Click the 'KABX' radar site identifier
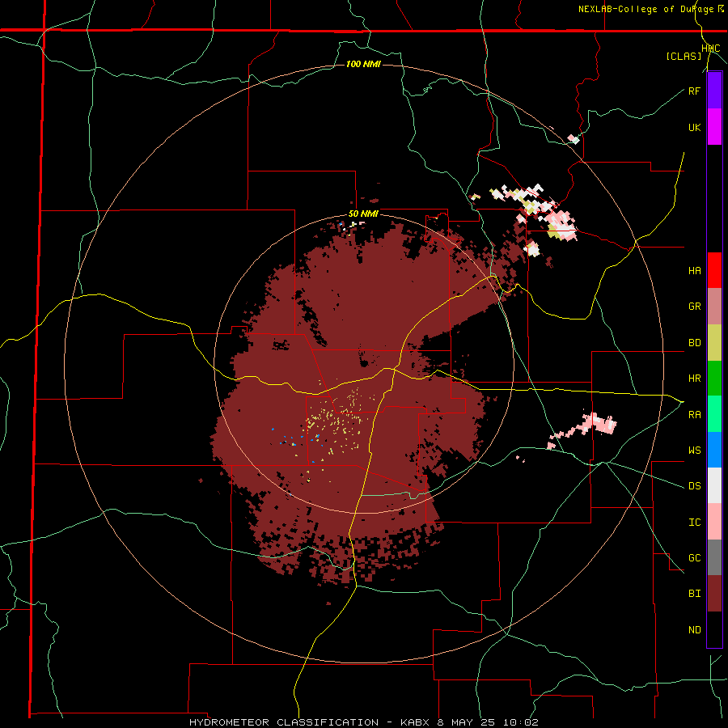Image resolution: width=728 pixels, height=728 pixels. click(x=415, y=722)
